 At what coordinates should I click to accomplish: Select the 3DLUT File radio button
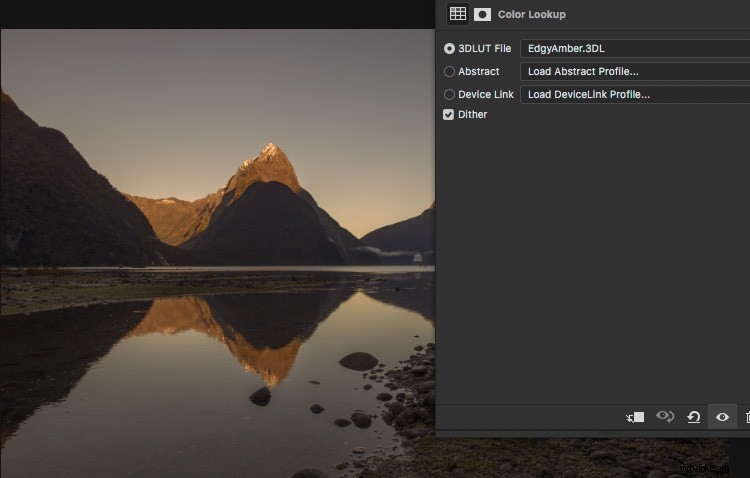point(449,48)
